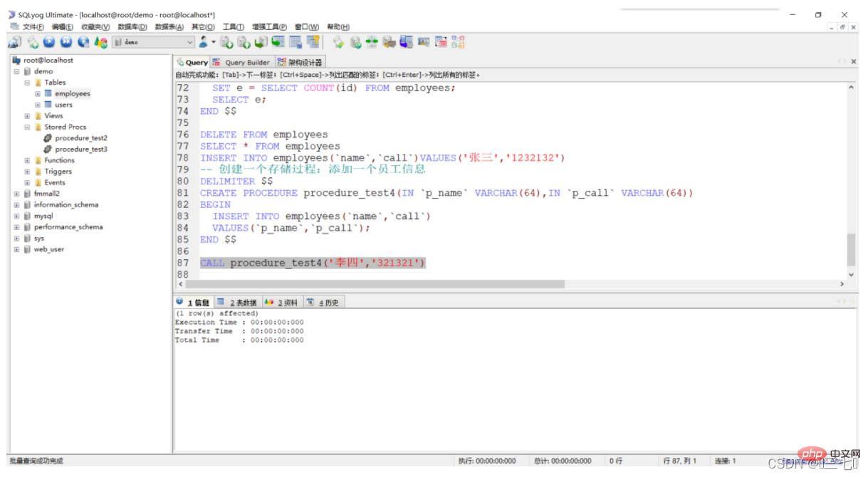Select procedure_test3 in the object tree
This screenshot has height=477, width=868.
80,150
